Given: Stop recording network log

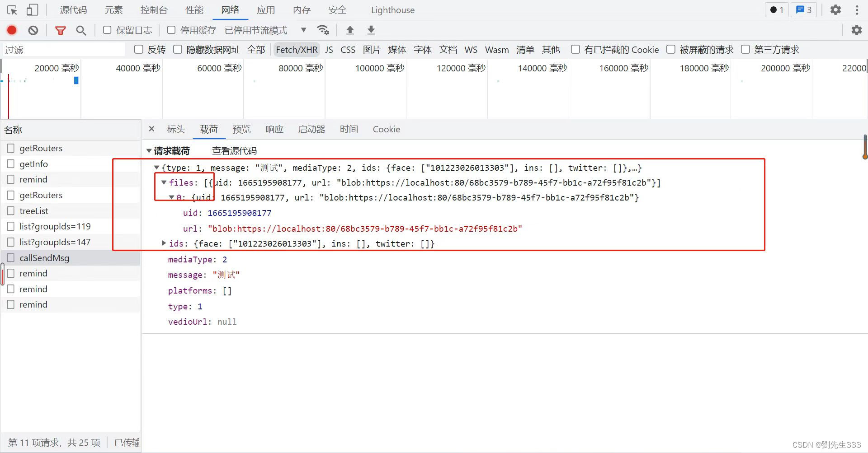Looking at the screenshot, I should pos(12,30).
